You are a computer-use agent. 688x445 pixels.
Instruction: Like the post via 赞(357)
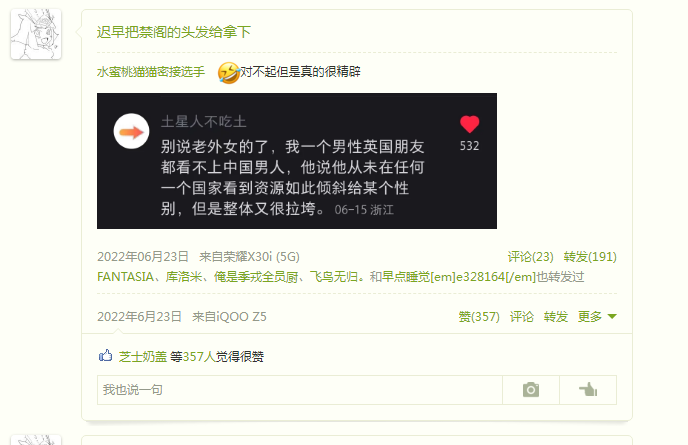[x=479, y=316]
